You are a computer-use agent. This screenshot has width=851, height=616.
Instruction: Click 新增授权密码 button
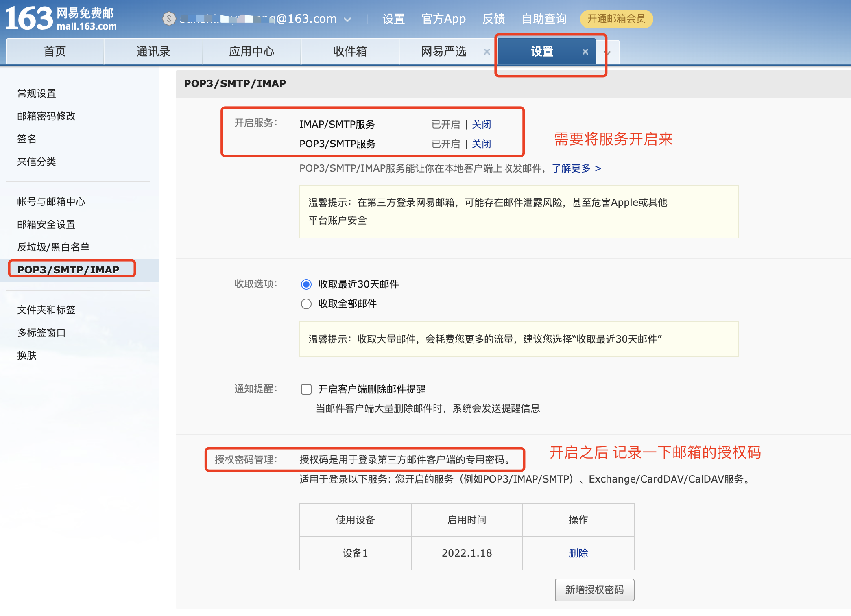coord(594,590)
